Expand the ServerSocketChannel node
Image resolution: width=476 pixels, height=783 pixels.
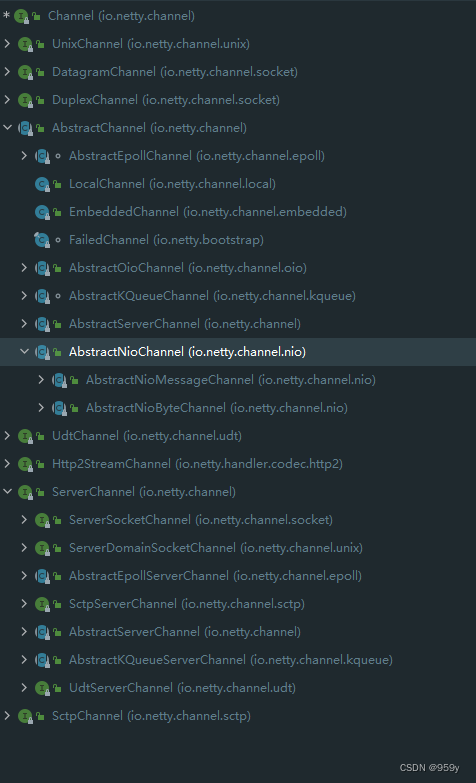(24, 520)
